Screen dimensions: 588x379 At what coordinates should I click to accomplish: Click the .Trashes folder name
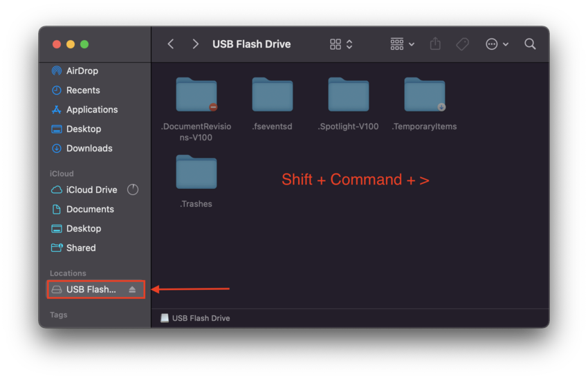click(196, 204)
